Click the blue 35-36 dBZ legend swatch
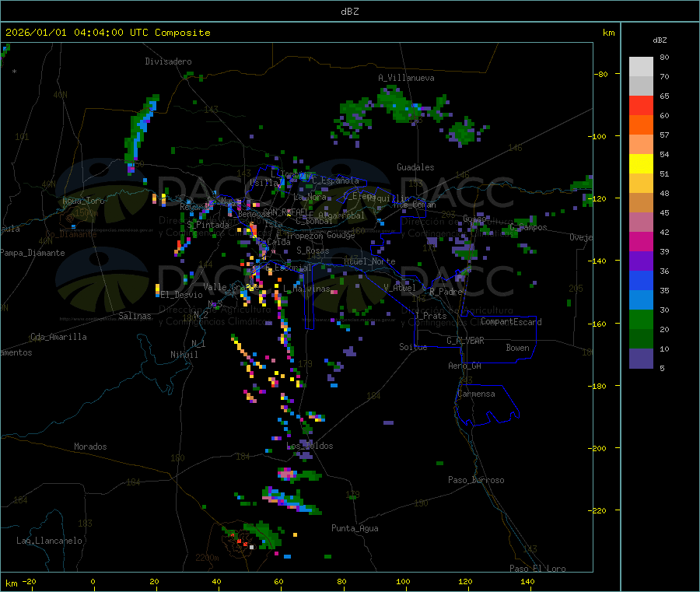 [641, 280]
